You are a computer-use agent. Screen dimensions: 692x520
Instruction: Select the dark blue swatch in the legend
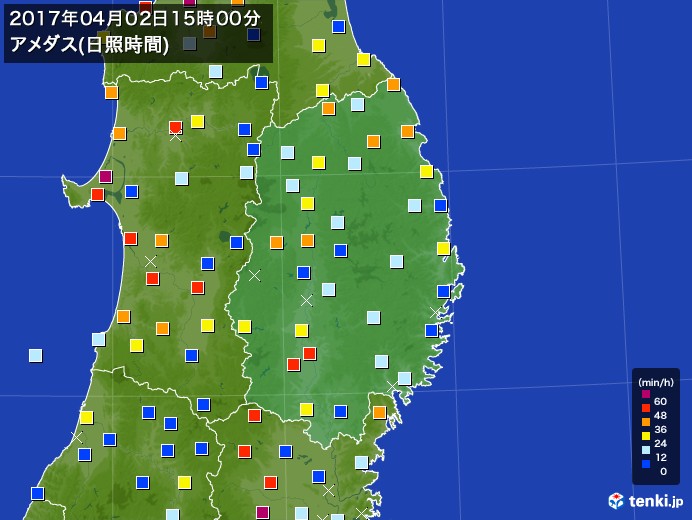[x=646, y=464]
